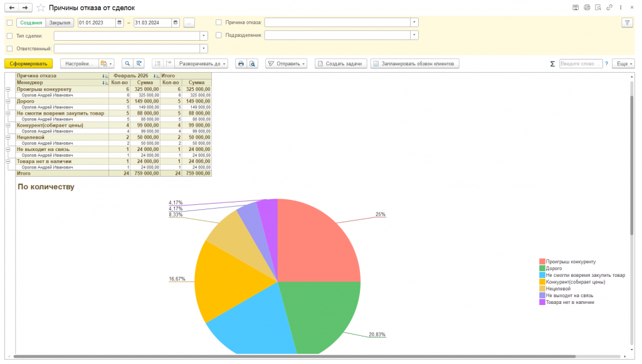Click Запланировать обзвон клиентов button
642x364 pixels.
[x=415, y=64]
